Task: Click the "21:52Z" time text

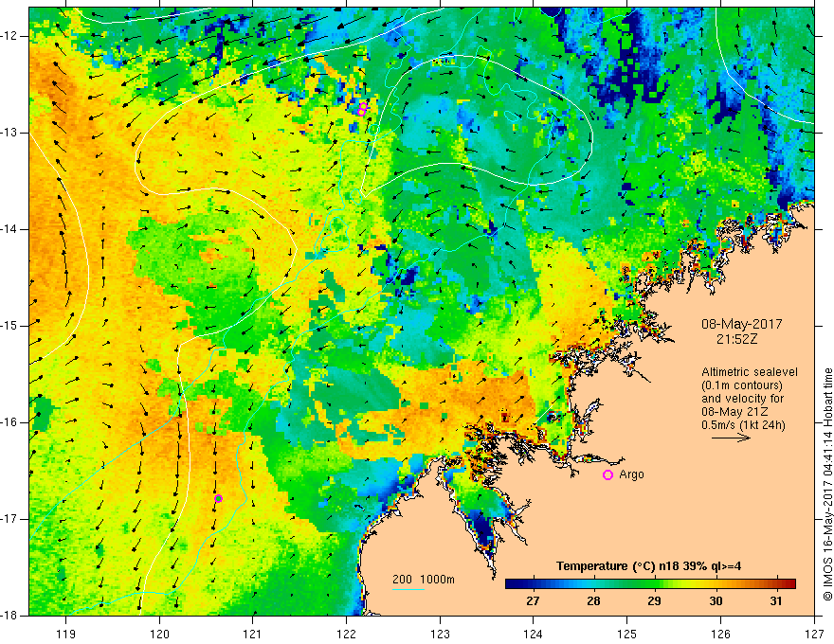Action: (x=736, y=340)
